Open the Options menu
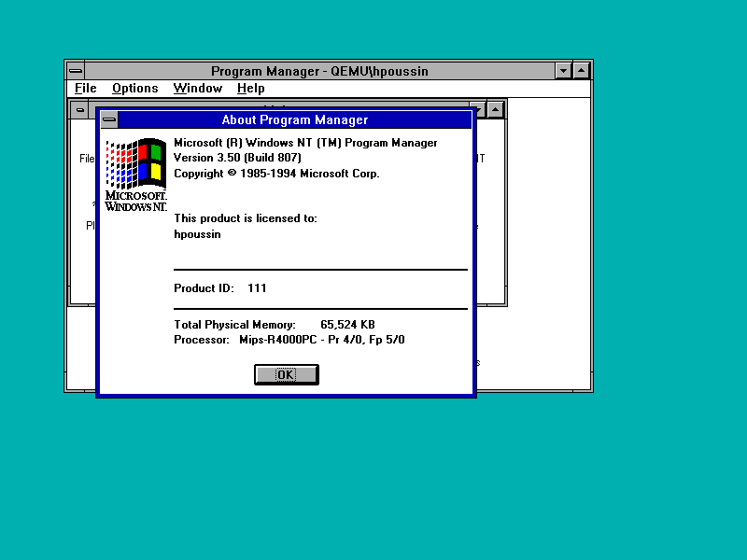 click(134, 88)
